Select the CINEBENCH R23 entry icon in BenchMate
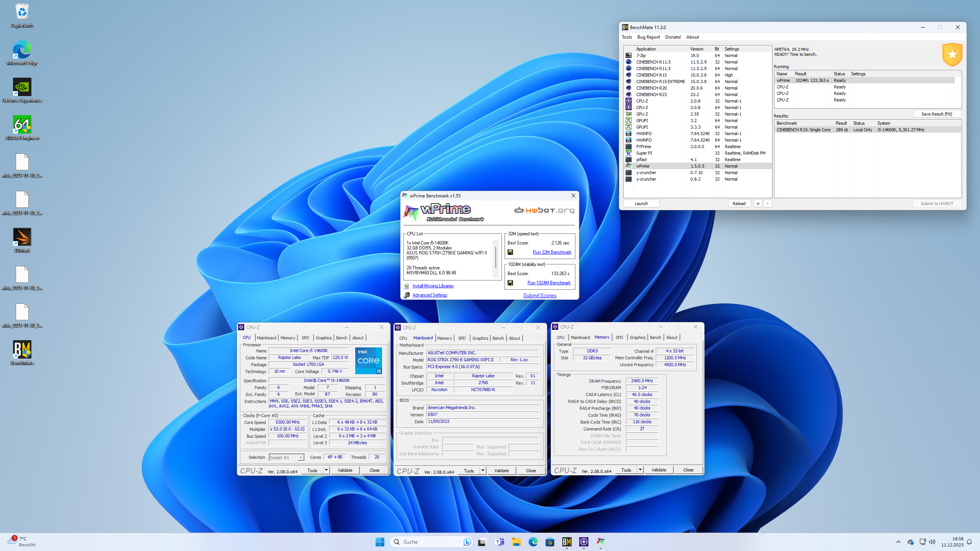The height and width of the screenshot is (551, 980). 628,95
